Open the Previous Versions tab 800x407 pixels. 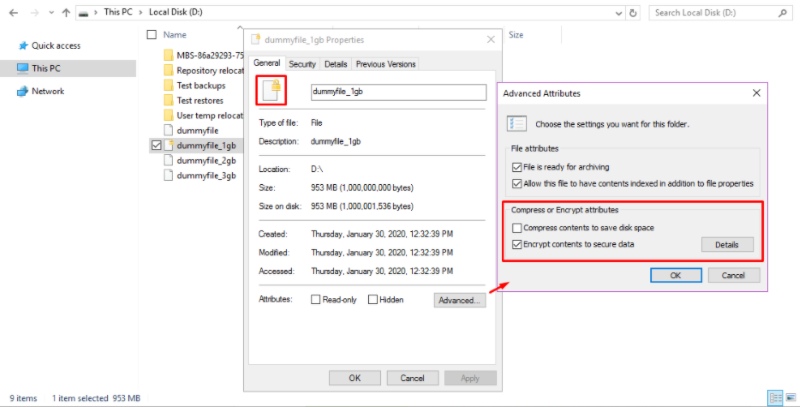pyautogui.click(x=385, y=64)
